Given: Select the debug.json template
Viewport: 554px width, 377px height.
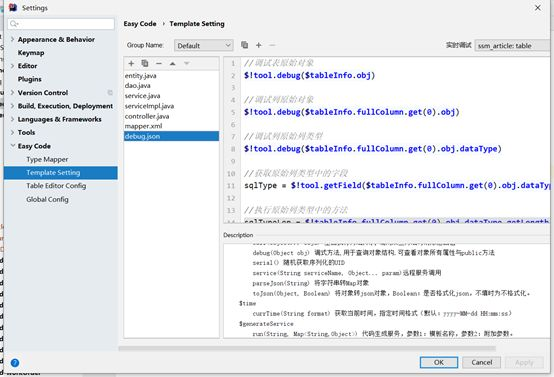Looking at the screenshot, I should click(171, 136).
